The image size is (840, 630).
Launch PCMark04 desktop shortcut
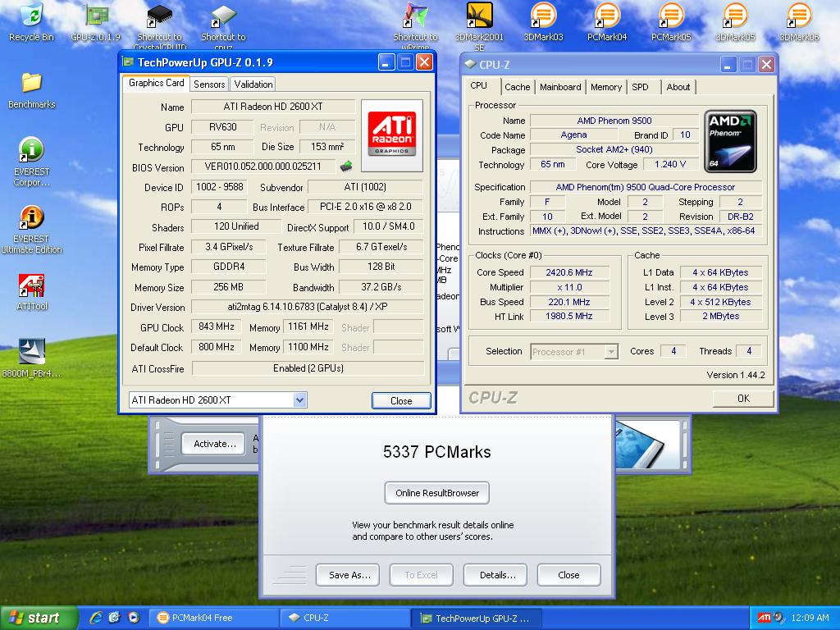607,21
